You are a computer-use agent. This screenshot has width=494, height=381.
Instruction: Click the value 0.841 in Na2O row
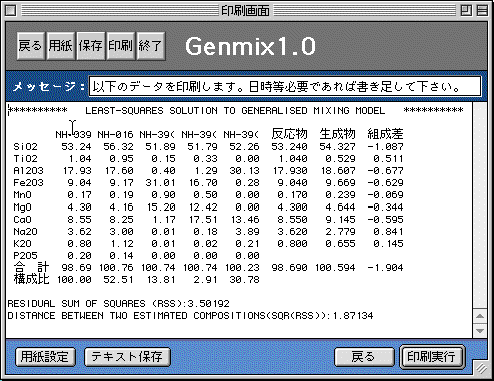pos(388,232)
